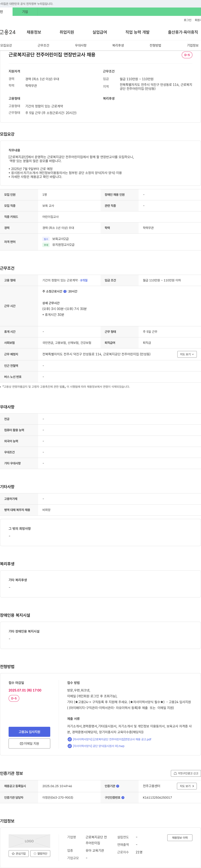Open the 공단 양식(응시원서 외).hwp attachment
This screenshot has width=201, height=868.
[99, 746]
